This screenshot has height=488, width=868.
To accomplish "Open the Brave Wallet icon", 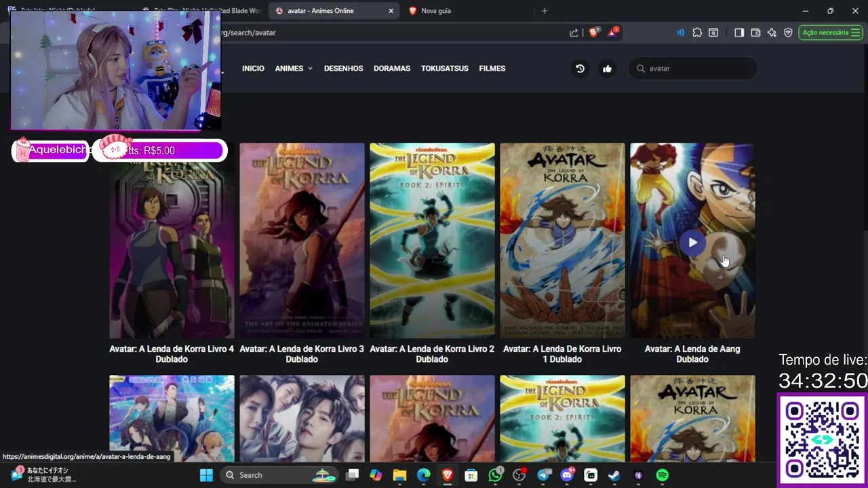I will [x=755, y=33].
